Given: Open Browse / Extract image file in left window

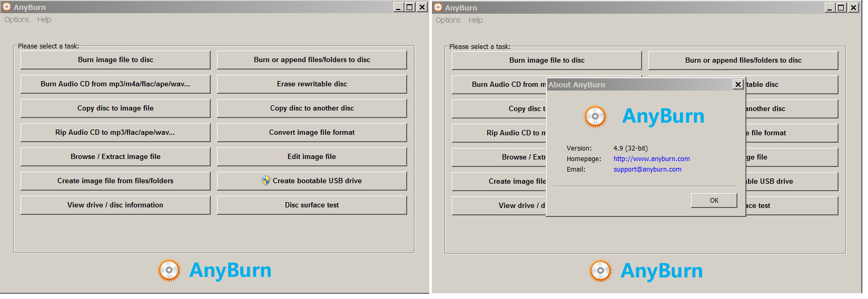Looking at the screenshot, I should coord(115,156).
